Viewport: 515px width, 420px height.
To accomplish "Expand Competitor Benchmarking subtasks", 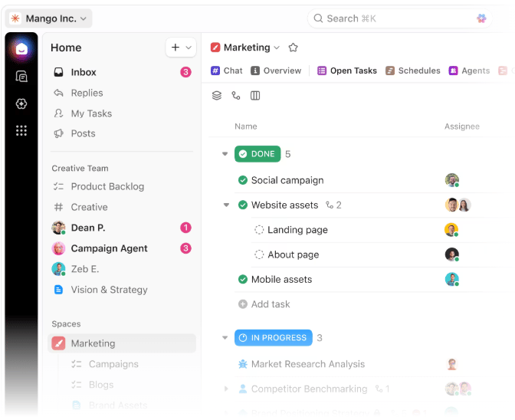I will pos(226,389).
